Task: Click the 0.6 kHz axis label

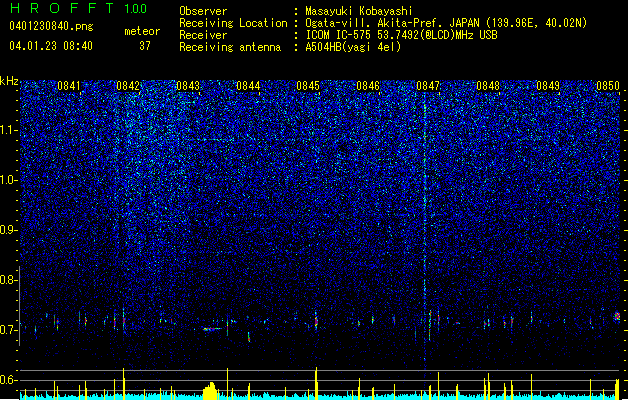Action: coord(8,380)
